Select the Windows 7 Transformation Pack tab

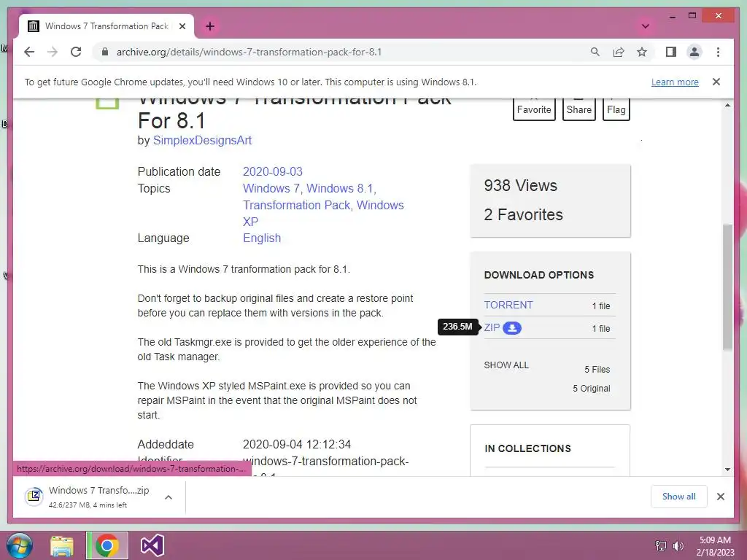pos(107,26)
